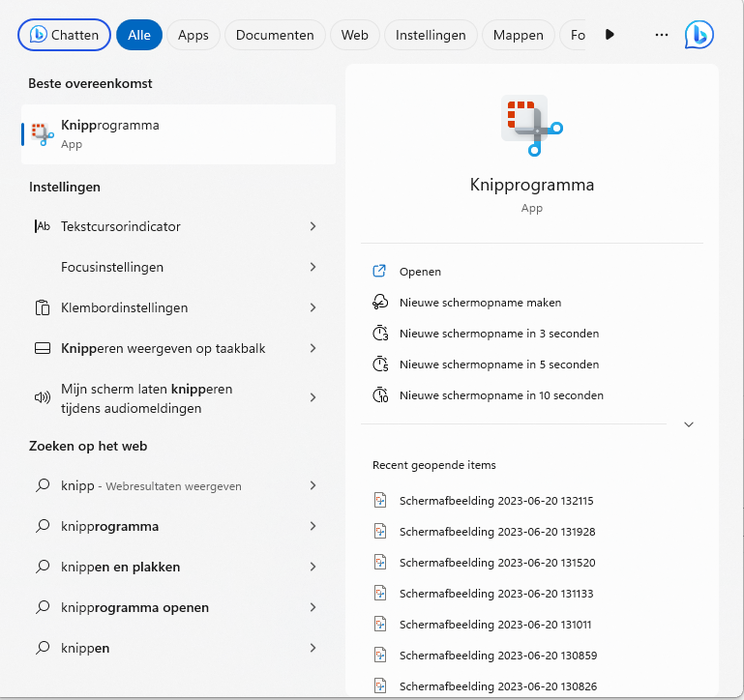The height and width of the screenshot is (700, 744).
Task: Choose Nieuwe schermopname in 10 seconden
Action: [x=501, y=395]
